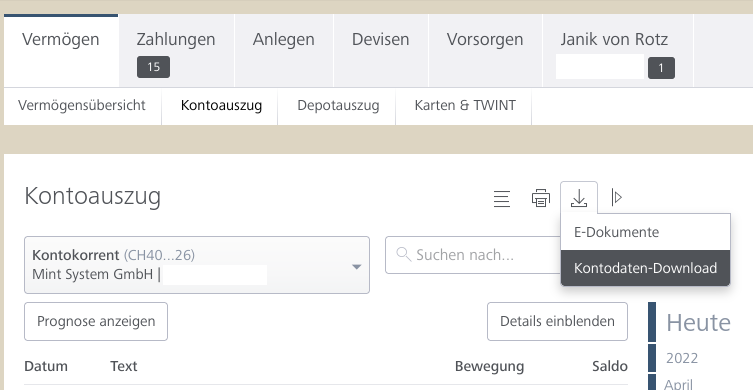753x390 pixels.
Task: Click the notification badge showing 1
Action: 661,68
